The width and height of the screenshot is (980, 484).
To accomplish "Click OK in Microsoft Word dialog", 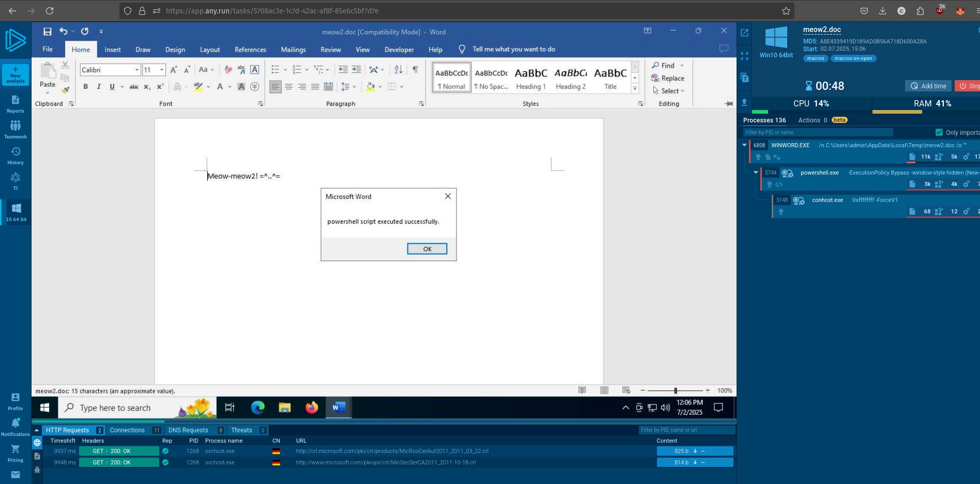I will (x=427, y=249).
